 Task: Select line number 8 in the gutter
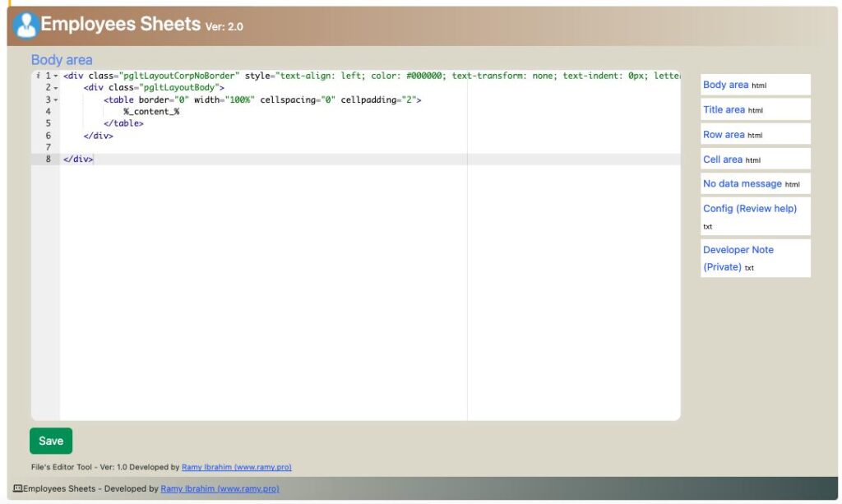(47, 159)
